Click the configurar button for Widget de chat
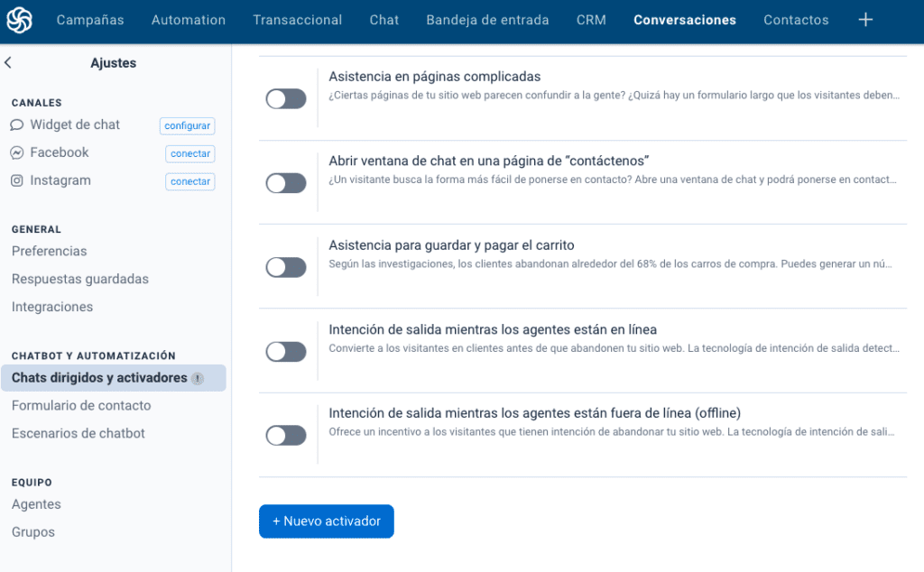The width and height of the screenshot is (924, 572). 188,125
